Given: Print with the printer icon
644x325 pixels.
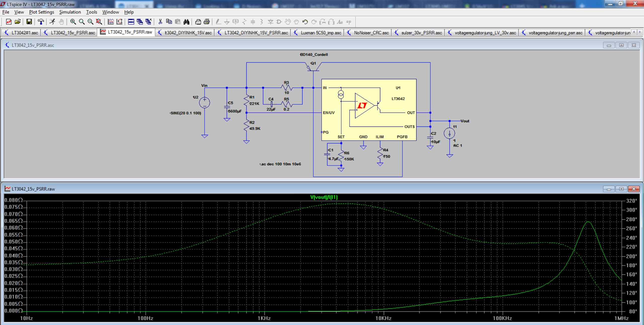Looking at the screenshot, I should (207, 22).
